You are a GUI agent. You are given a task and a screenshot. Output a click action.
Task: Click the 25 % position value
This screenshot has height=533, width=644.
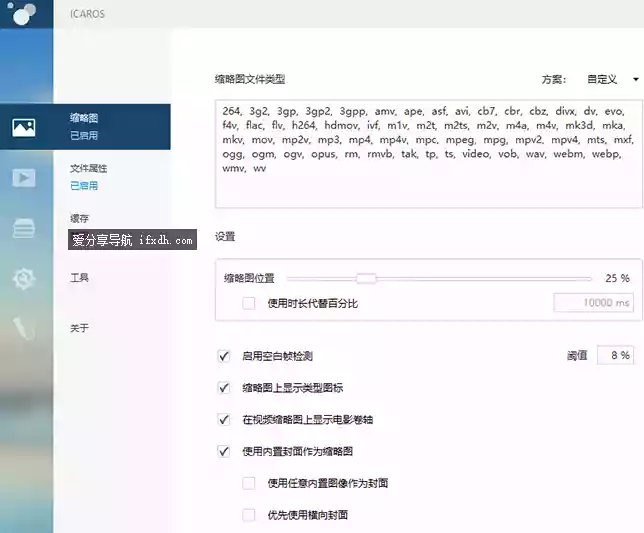click(617, 278)
